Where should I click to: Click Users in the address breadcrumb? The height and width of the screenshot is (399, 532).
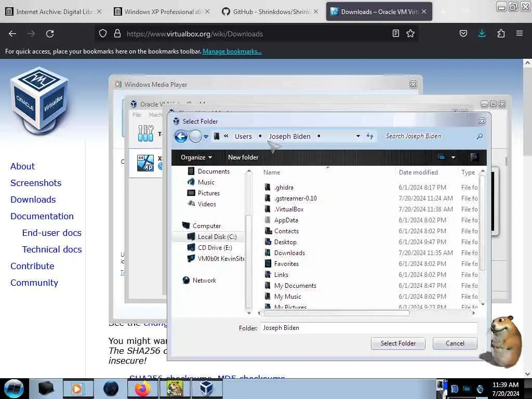coord(243,137)
